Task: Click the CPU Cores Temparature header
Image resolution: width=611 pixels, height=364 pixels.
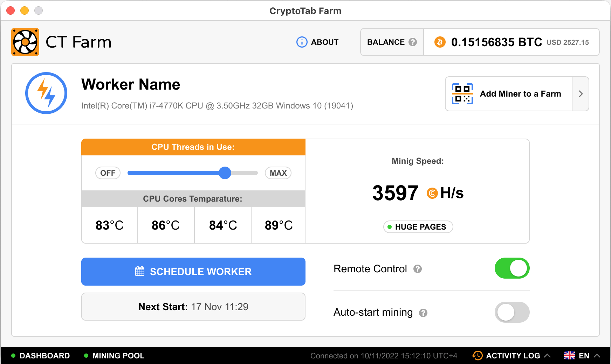Action: click(193, 199)
